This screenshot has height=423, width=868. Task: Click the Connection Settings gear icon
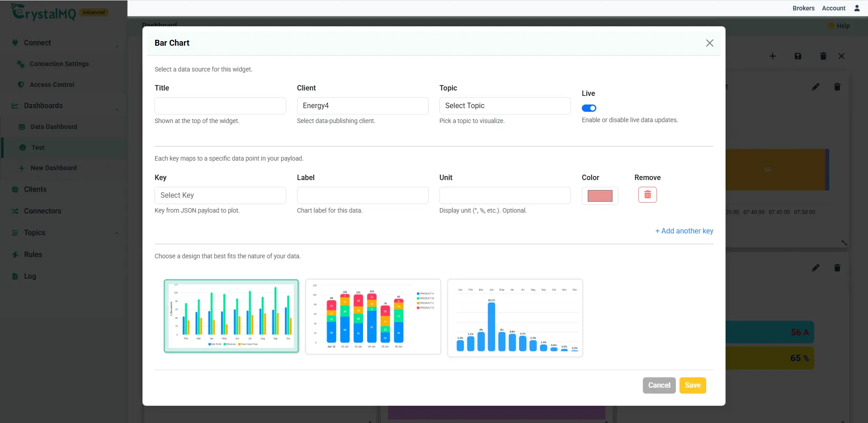point(21,64)
